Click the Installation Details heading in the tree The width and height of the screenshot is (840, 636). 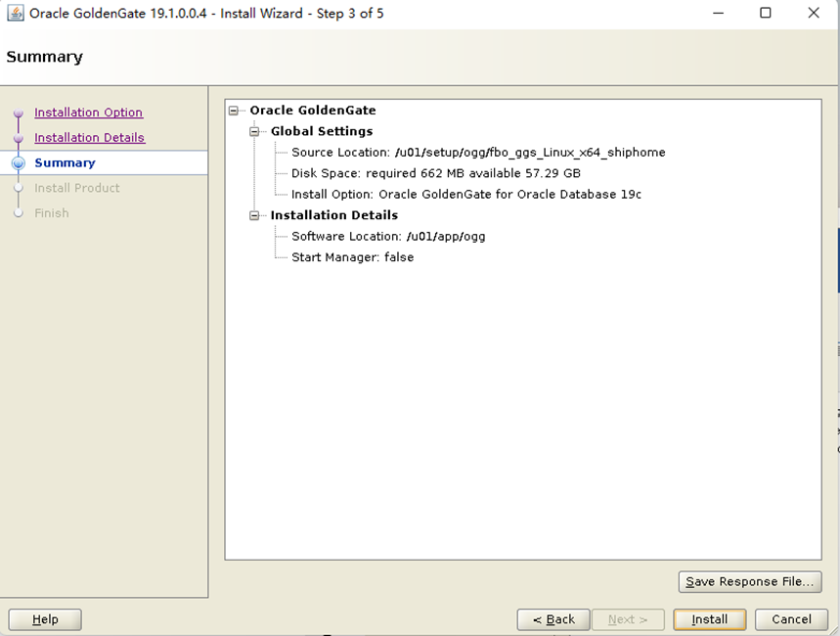click(334, 215)
